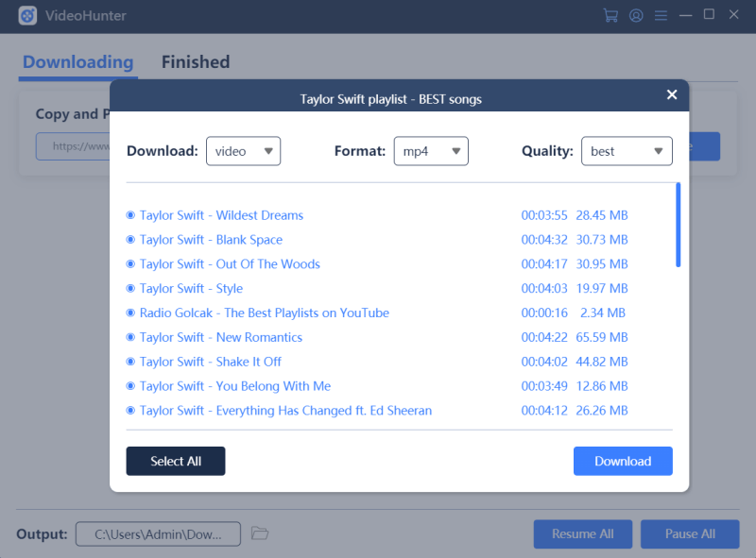This screenshot has width=756, height=558.
Task: Click the VideoHunter app logo
Action: tap(27, 16)
